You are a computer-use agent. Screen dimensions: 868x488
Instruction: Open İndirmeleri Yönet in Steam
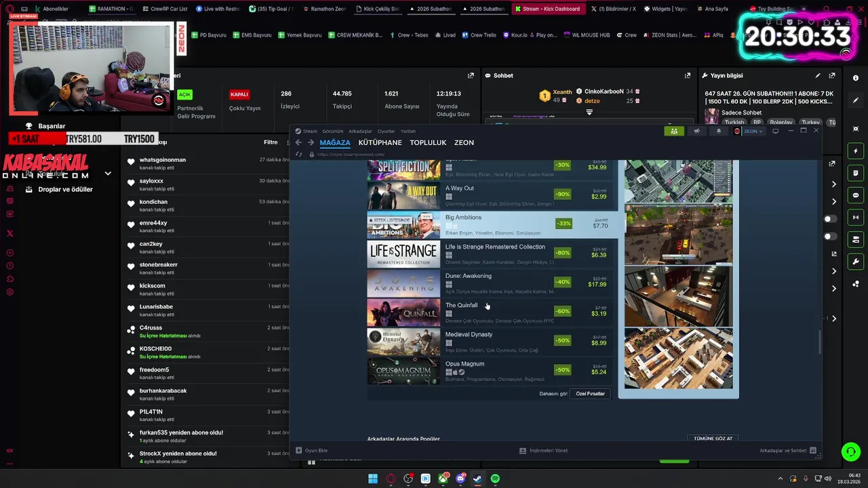[x=544, y=450]
